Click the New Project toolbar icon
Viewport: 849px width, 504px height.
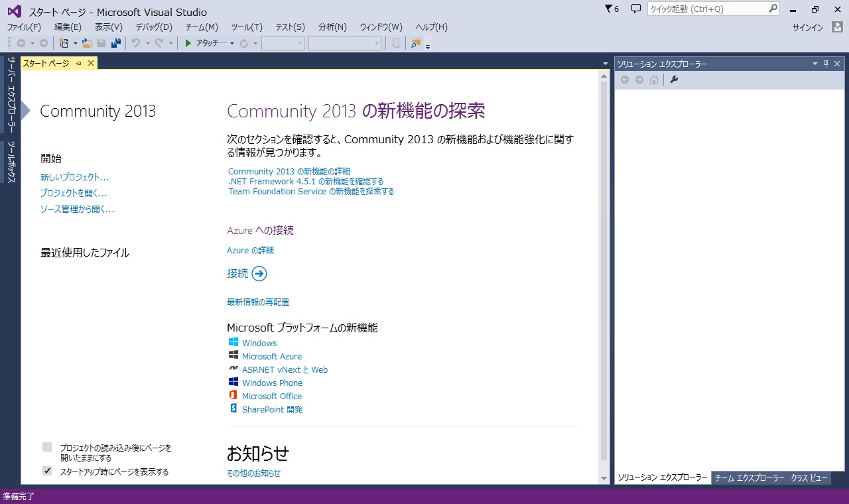(64, 43)
